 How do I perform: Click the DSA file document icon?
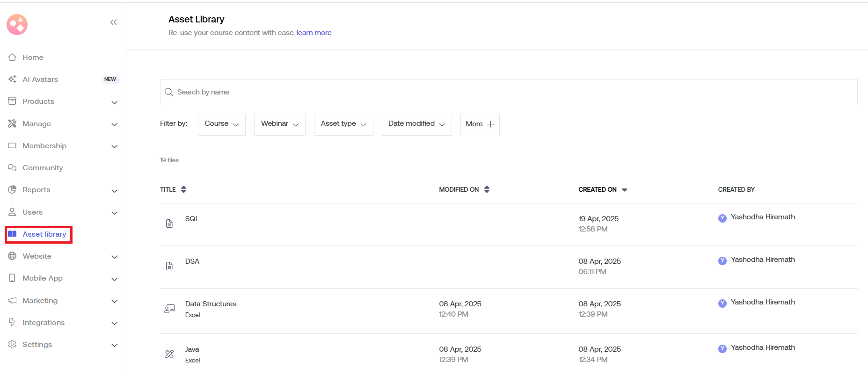click(169, 266)
